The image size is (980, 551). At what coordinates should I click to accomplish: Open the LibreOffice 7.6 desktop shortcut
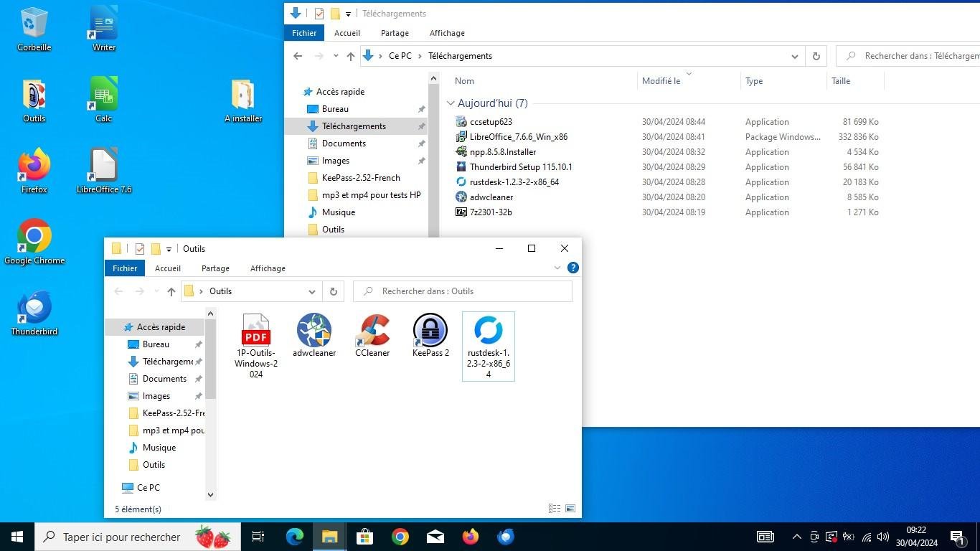(104, 171)
